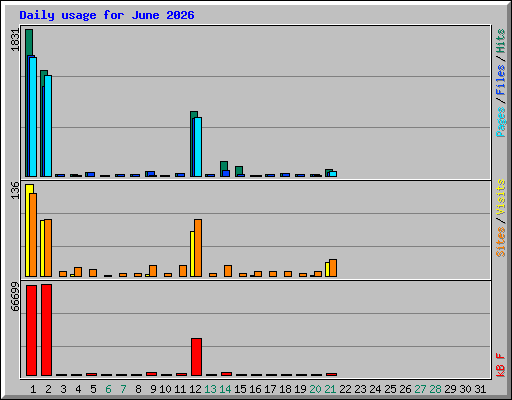
Task: Click the day 11 orange sites bar
Action: [x=183, y=271]
